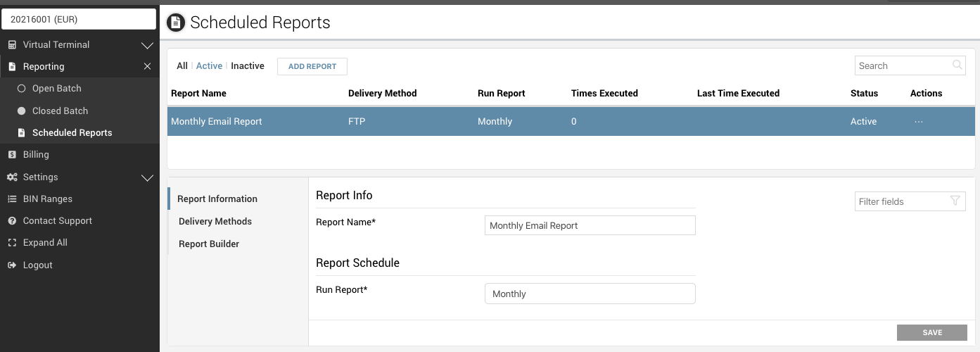Click the filter funnel icon

[x=955, y=201]
